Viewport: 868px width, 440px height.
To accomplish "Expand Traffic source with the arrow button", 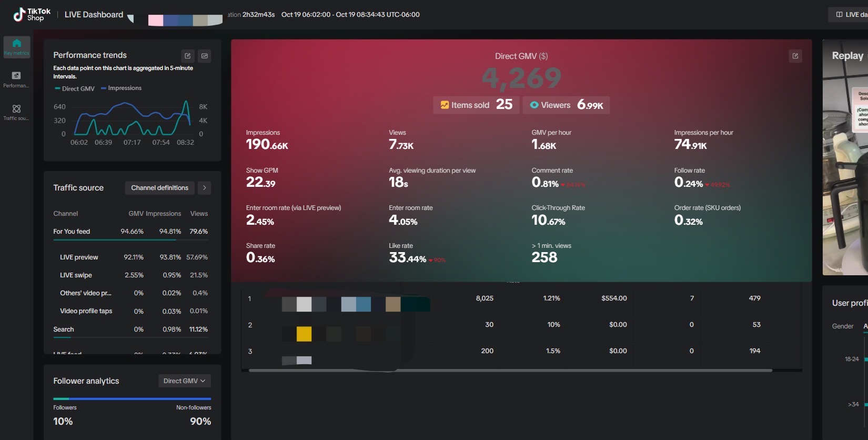I will pos(204,188).
